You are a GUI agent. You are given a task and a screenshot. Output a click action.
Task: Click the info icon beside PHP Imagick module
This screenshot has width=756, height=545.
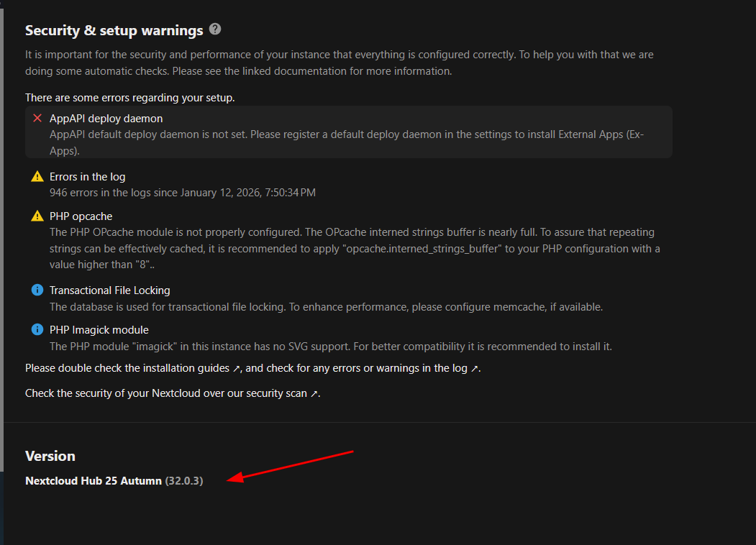tap(37, 330)
